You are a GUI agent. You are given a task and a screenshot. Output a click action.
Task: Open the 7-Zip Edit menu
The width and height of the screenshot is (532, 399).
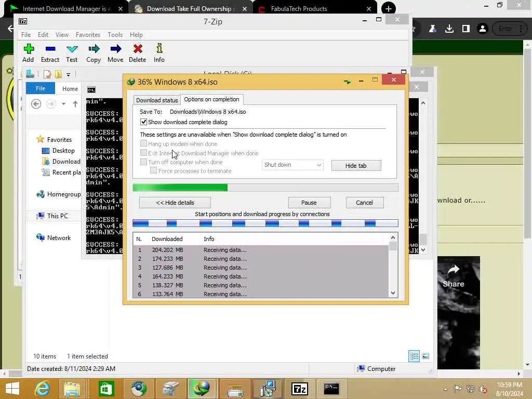pyautogui.click(x=43, y=35)
